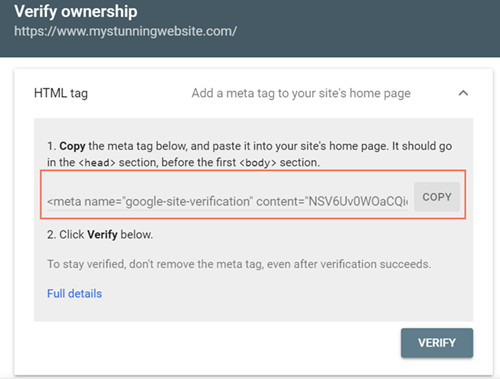Click the <body> code text
This screenshot has width=500, height=379.
(258, 163)
